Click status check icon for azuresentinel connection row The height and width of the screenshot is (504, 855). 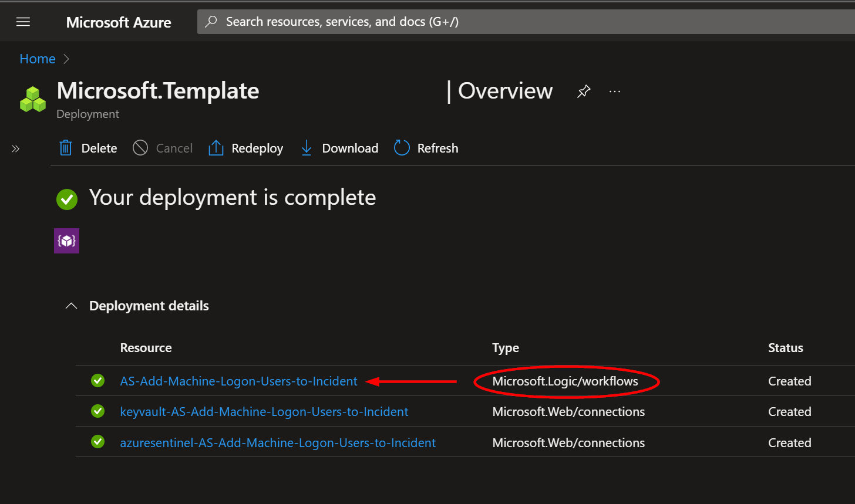(x=98, y=442)
